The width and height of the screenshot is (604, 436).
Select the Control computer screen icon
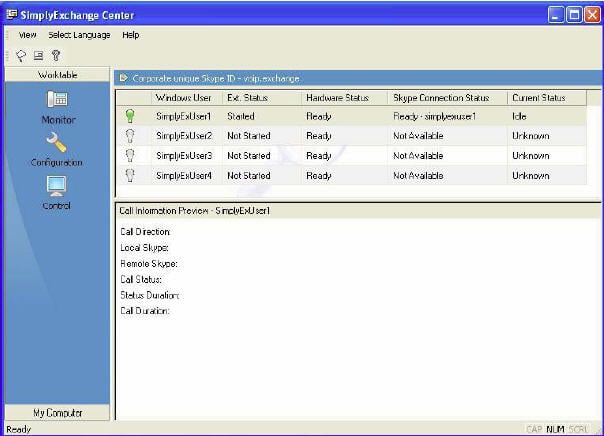point(57,186)
